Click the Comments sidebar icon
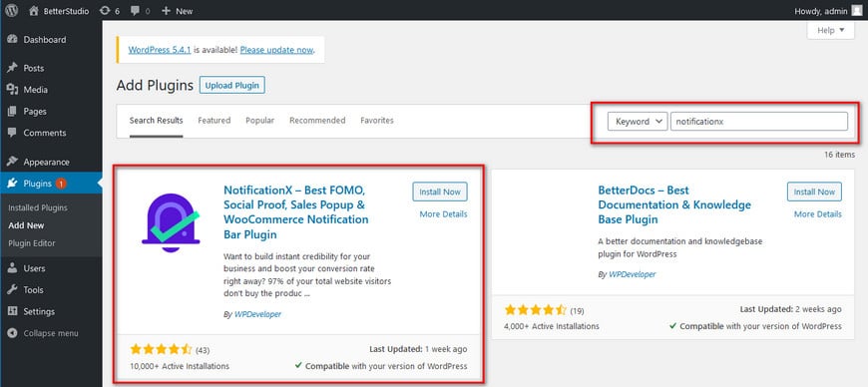This screenshot has height=387, width=868. (12, 133)
